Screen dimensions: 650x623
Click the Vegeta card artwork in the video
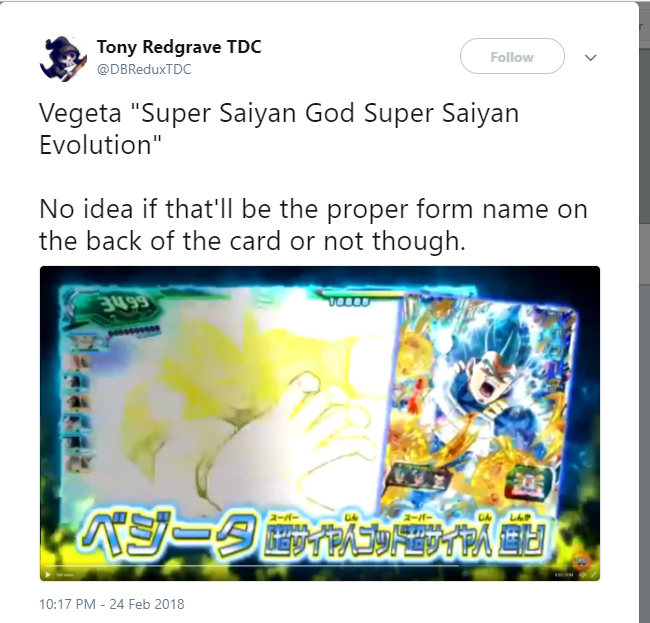(x=485, y=410)
